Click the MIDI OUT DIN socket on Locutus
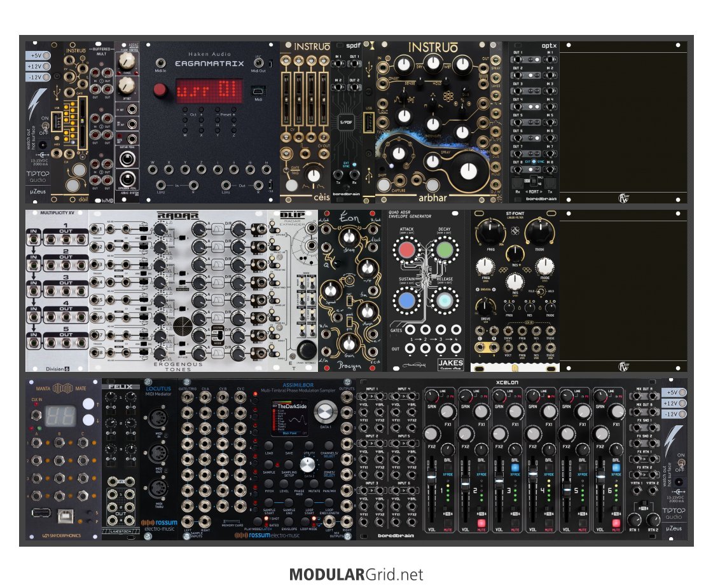Screen dimensions: 713x588 point(158,453)
